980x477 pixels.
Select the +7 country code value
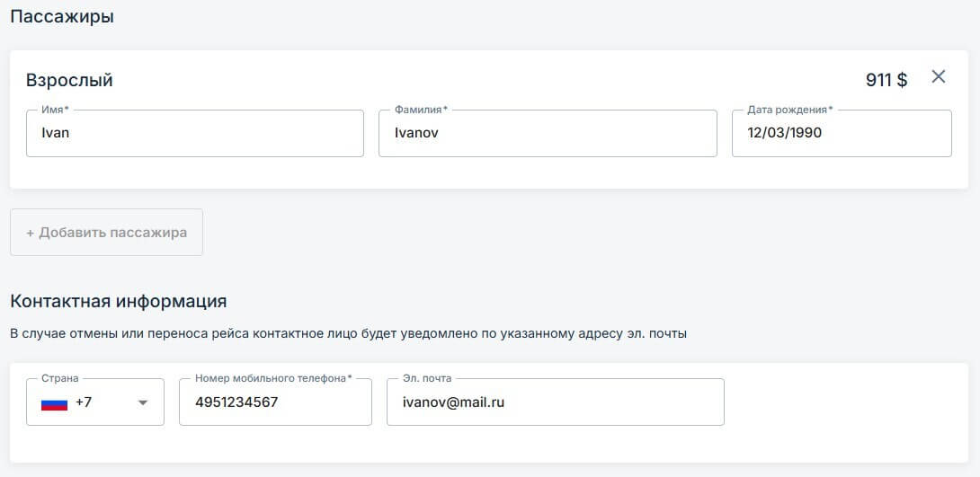pyautogui.click(x=84, y=402)
